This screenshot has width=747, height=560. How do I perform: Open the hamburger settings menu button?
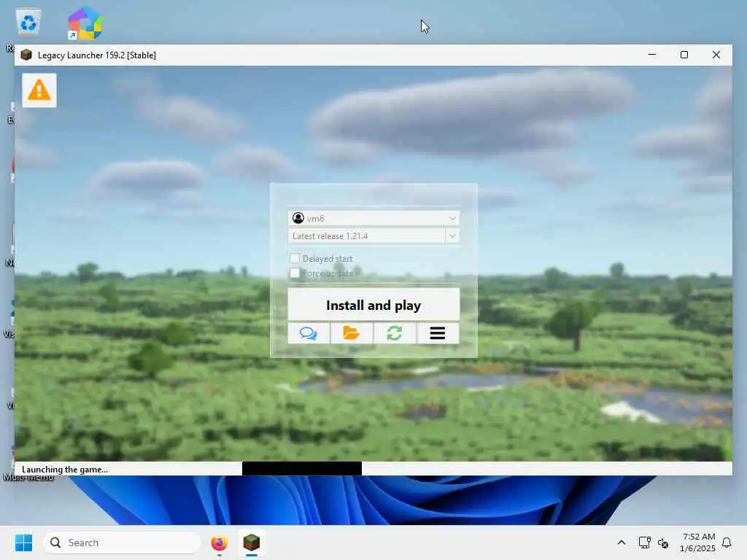coord(438,332)
